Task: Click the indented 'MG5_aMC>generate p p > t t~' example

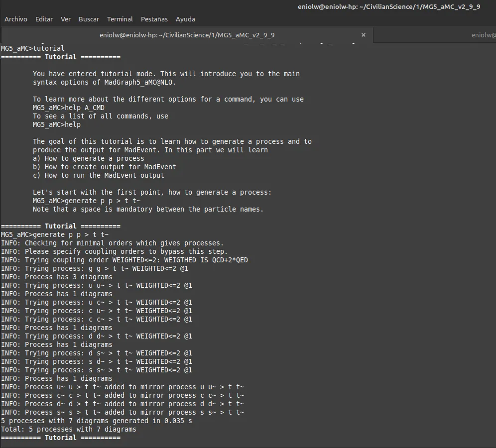Action: coord(86,201)
